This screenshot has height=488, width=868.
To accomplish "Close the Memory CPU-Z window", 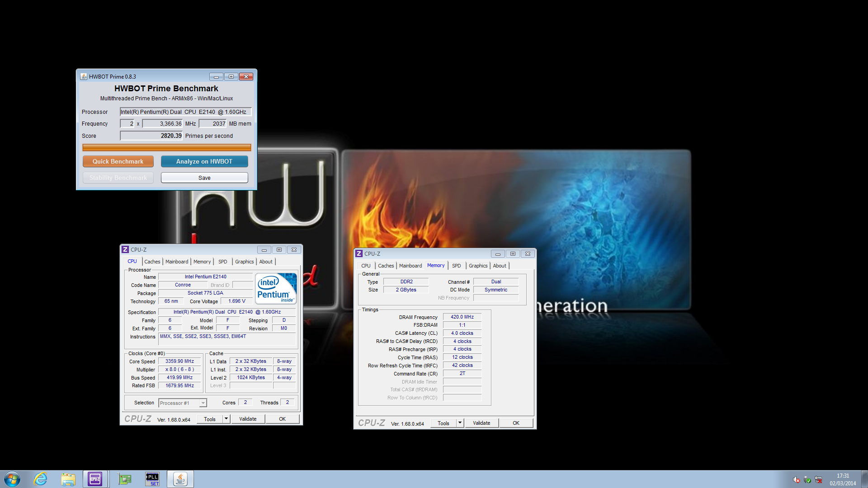I will (x=528, y=253).
